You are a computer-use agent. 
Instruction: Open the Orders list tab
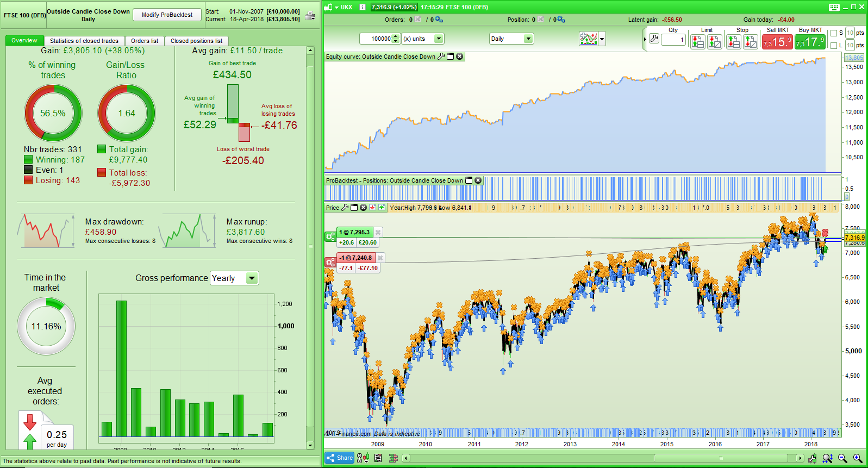pyautogui.click(x=145, y=41)
